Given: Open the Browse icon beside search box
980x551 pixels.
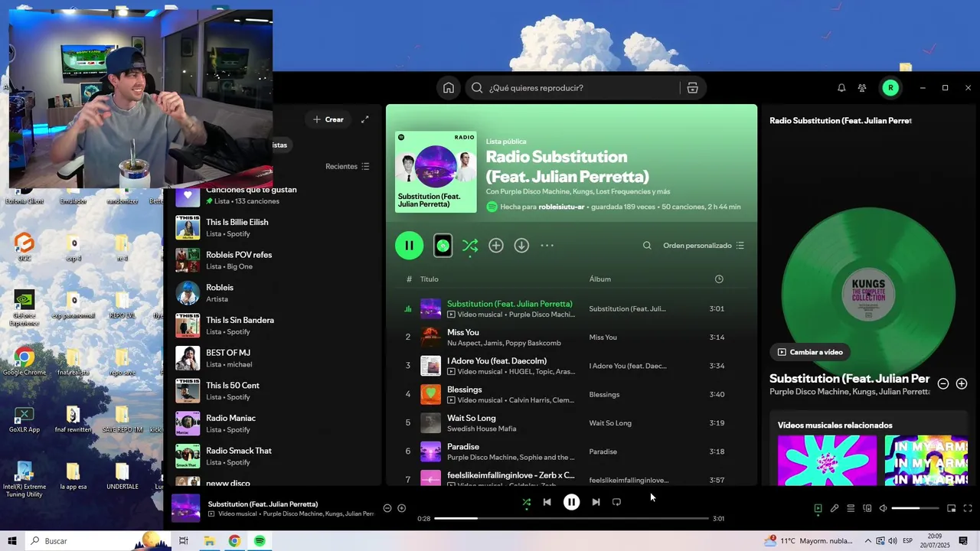Looking at the screenshot, I should 692,88.
